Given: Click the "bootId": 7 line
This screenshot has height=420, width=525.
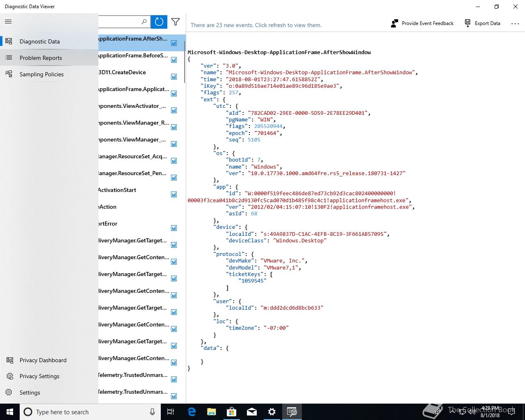Looking at the screenshot, I should (244, 160).
